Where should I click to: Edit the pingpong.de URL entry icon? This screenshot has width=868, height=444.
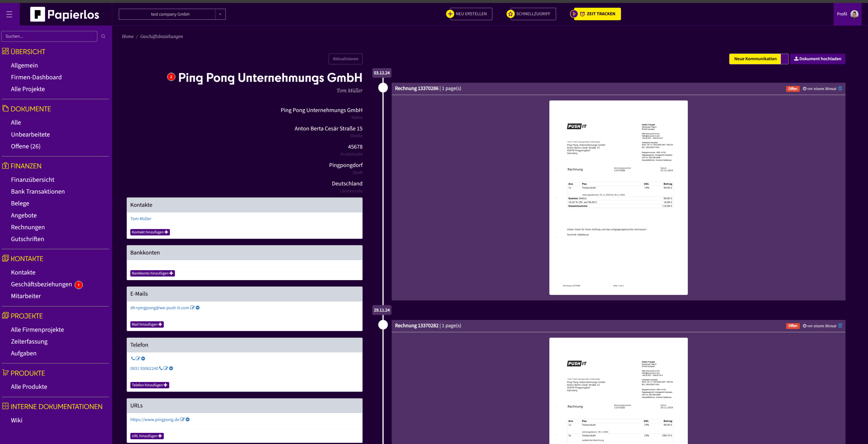[x=182, y=419]
